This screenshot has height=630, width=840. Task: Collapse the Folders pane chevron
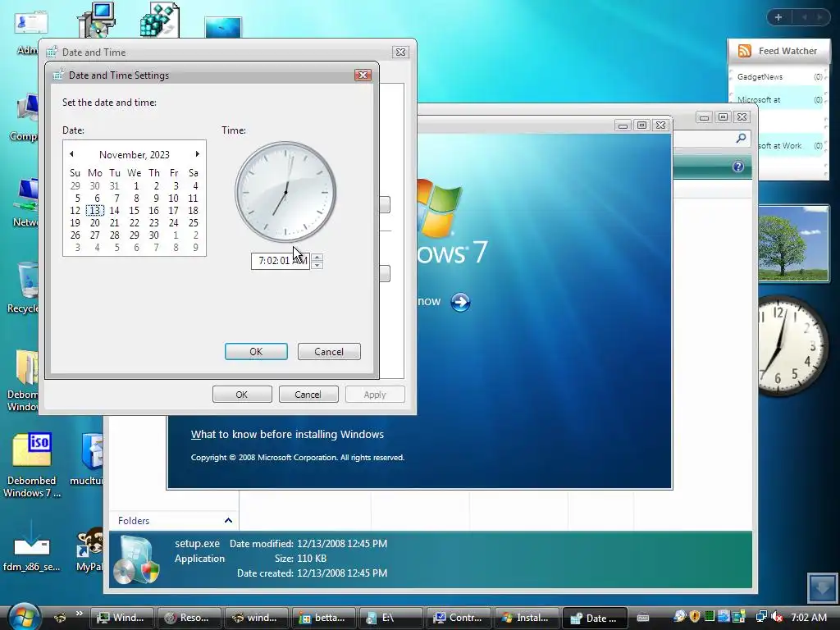click(x=228, y=520)
